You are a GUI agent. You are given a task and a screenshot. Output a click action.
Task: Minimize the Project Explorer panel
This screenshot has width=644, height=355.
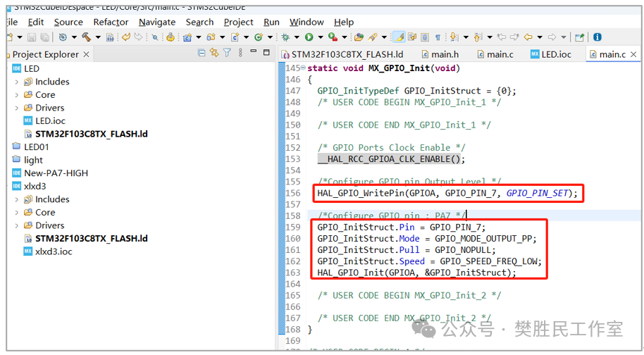[254, 51]
